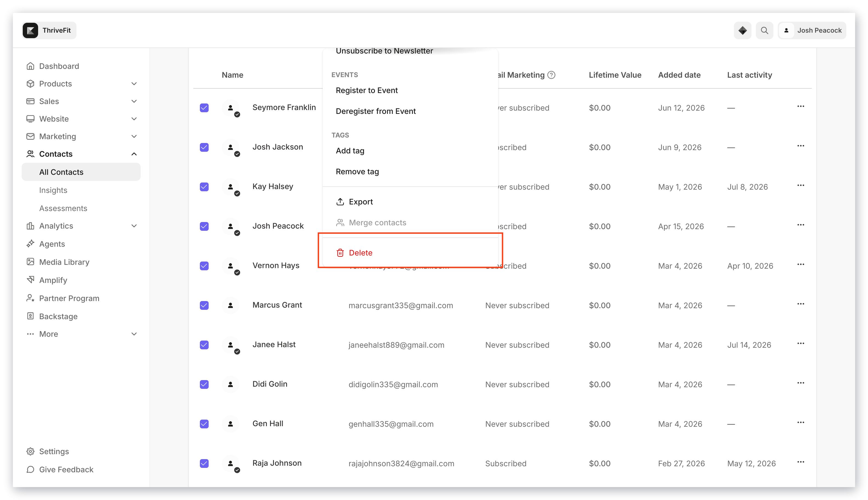The height and width of the screenshot is (500, 868).
Task: Open row options for Seymore Franklin
Action: [800, 106]
